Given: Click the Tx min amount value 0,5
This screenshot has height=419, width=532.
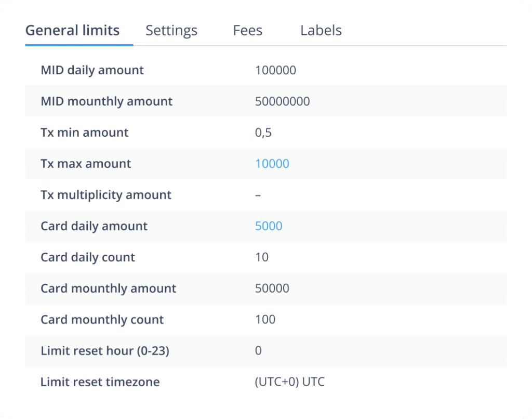Looking at the screenshot, I should (x=263, y=133).
